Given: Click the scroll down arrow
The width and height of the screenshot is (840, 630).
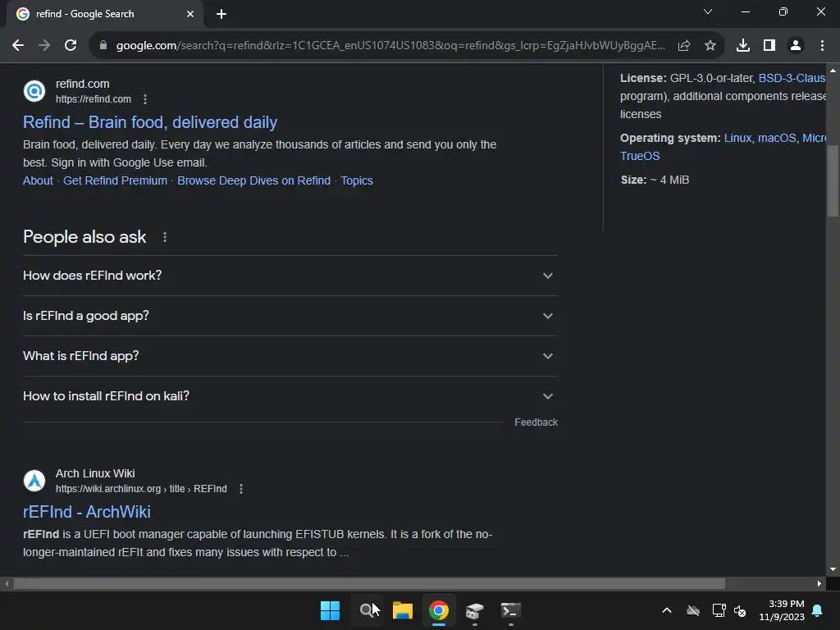Looking at the screenshot, I should click(x=833, y=569).
